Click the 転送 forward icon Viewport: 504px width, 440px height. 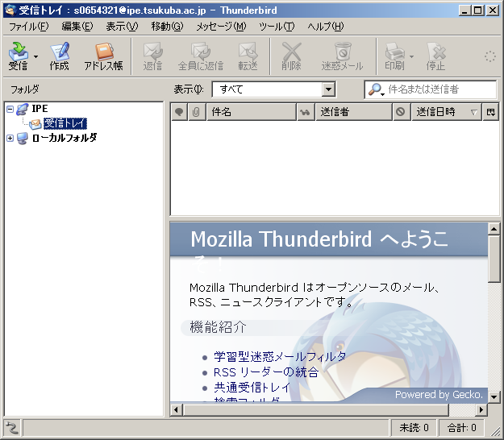[x=248, y=56]
